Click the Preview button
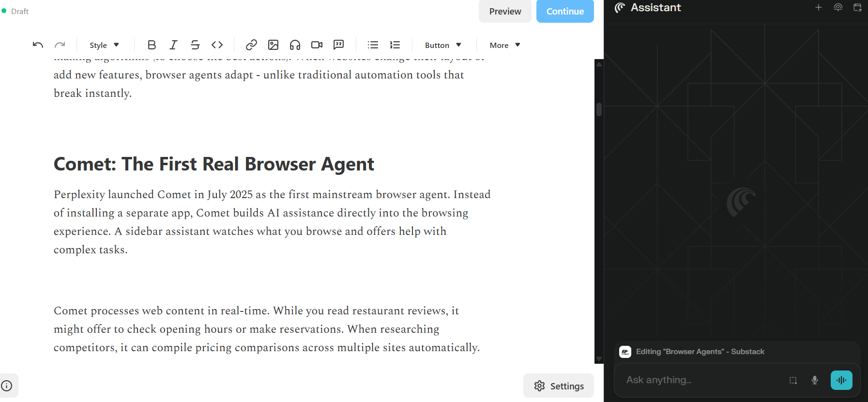 point(505,11)
